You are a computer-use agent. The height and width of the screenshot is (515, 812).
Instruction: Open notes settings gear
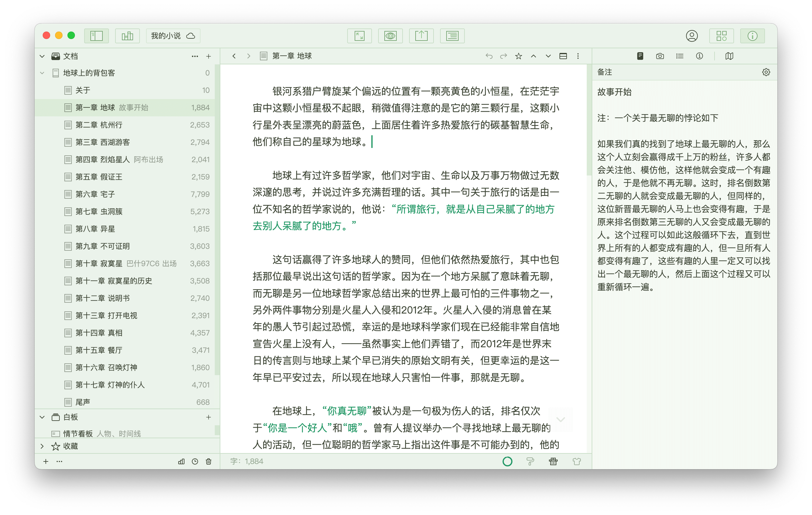click(x=766, y=72)
